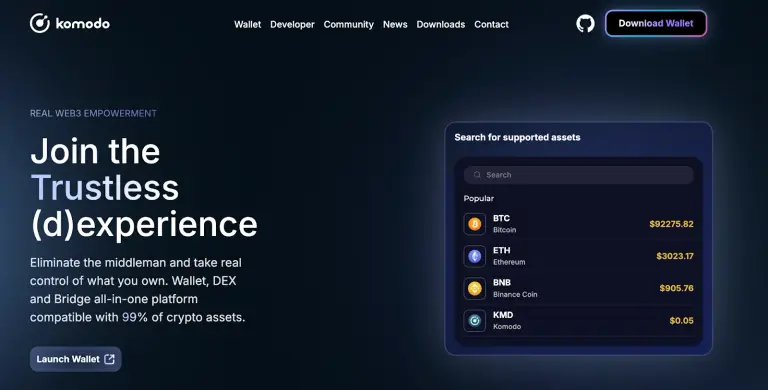
Task: Click the Komodo KMD coin icon
Action: click(475, 320)
